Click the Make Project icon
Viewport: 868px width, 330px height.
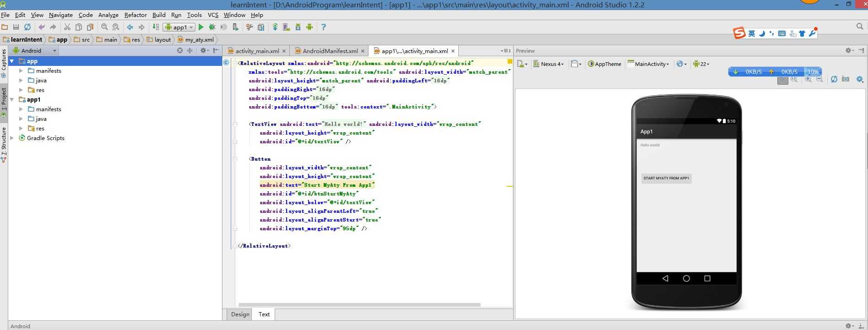(x=156, y=27)
